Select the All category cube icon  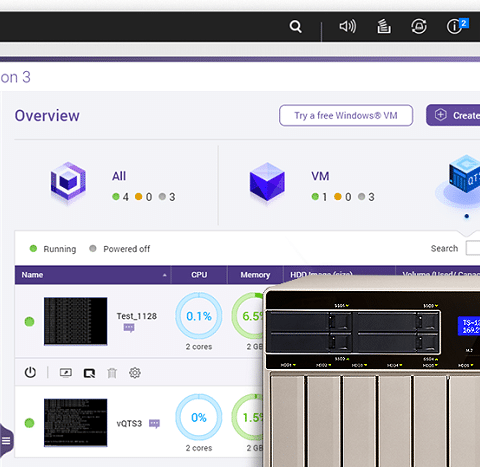point(68,182)
